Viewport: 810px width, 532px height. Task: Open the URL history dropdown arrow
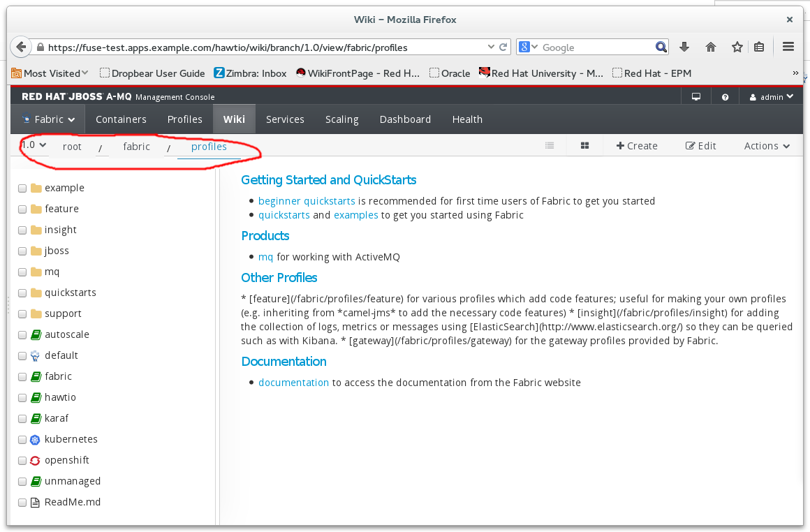[x=491, y=47]
